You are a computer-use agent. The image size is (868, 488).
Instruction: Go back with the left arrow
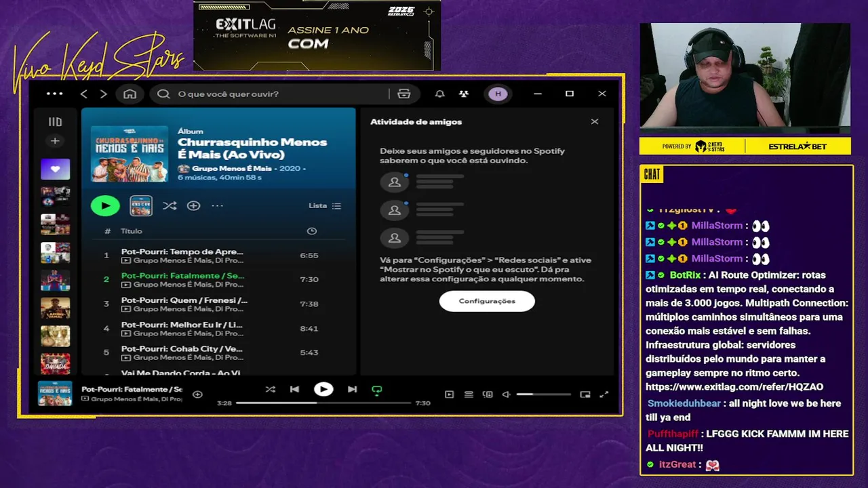84,94
